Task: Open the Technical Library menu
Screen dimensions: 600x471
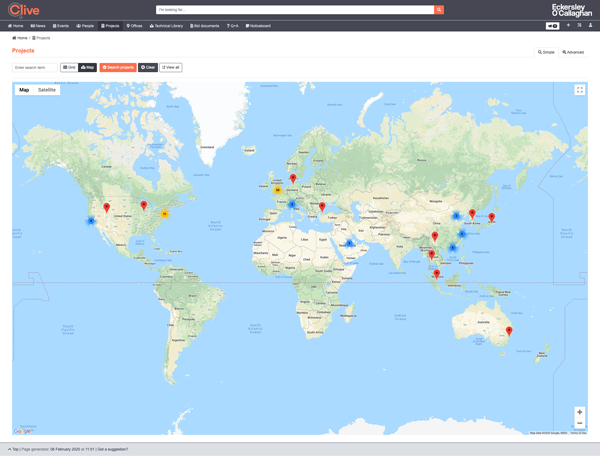Action: (x=166, y=26)
